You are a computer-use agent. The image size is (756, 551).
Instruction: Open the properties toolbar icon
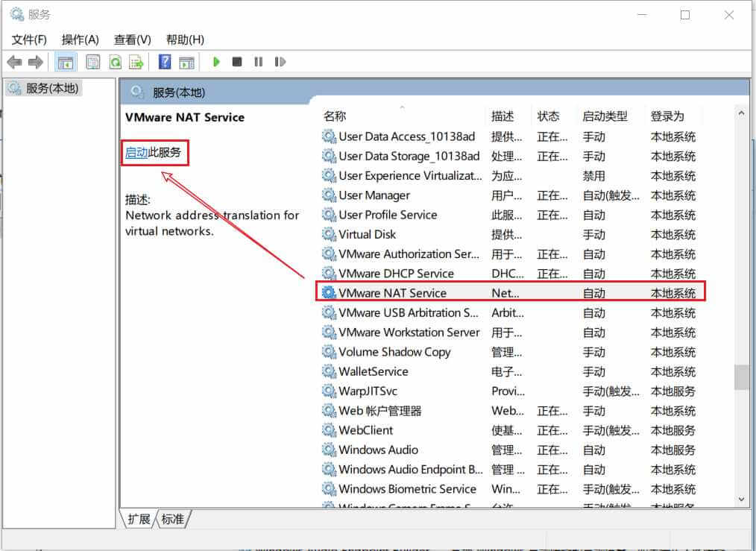point(92,62)
